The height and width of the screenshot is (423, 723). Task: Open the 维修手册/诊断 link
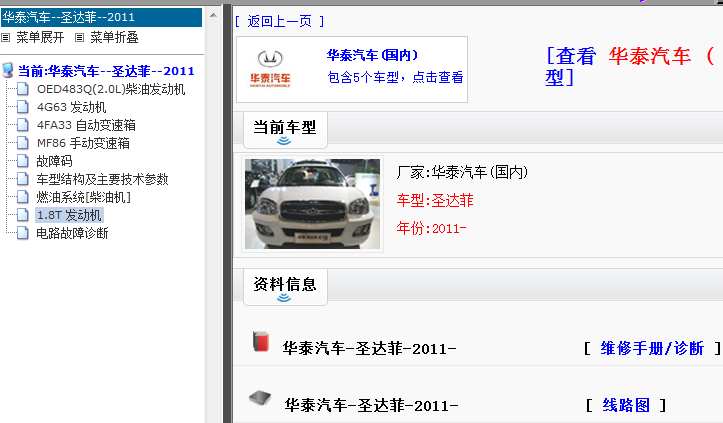coord(652,348)
